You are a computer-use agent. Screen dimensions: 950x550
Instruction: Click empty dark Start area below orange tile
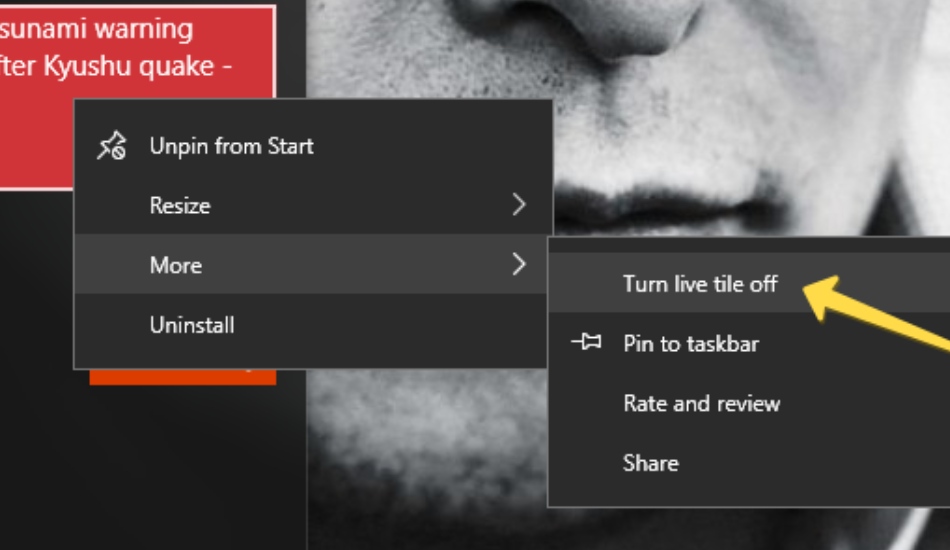point(151,466)
